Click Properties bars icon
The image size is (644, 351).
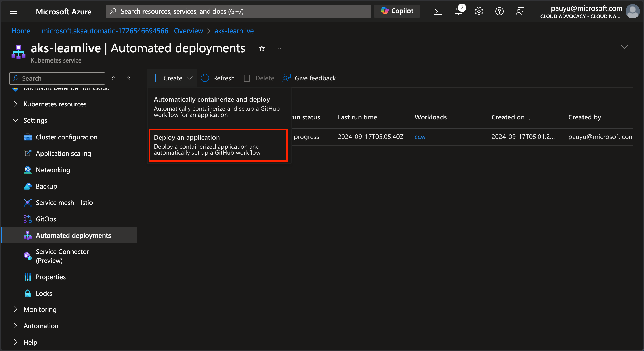27,277
